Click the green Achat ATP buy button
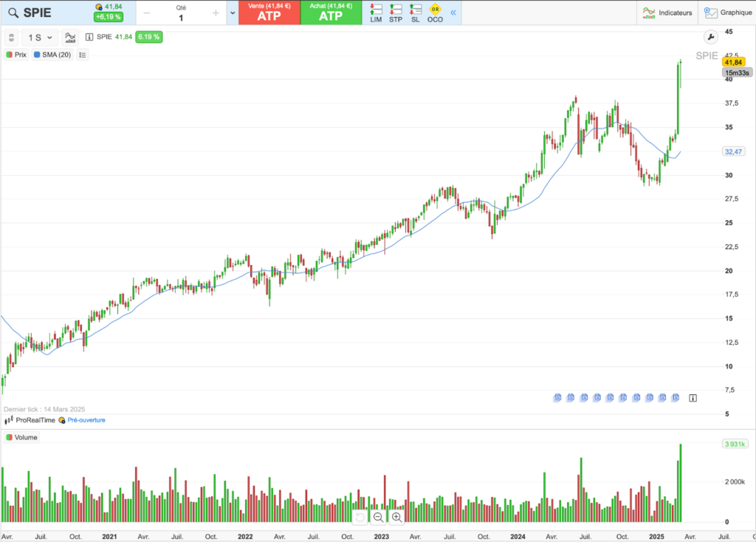 [331, 13]
